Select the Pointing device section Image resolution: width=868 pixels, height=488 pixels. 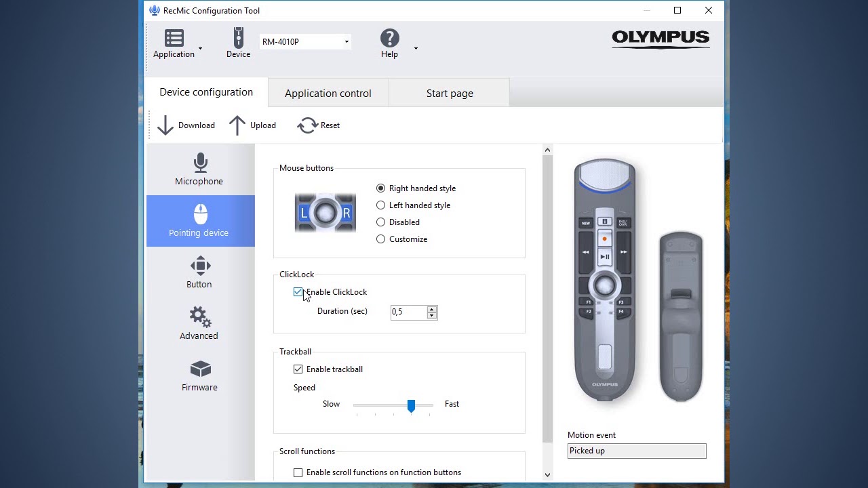pos(200,221)
